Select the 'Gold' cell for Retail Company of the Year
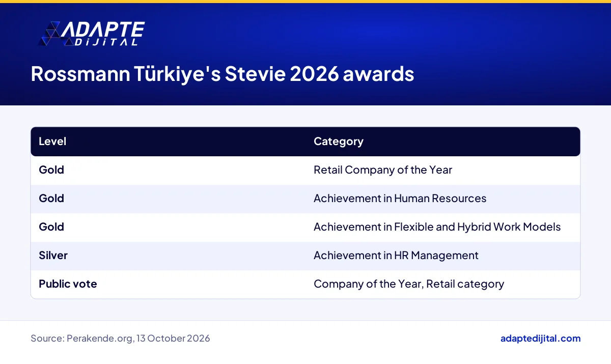 click(x=51, y=170)
